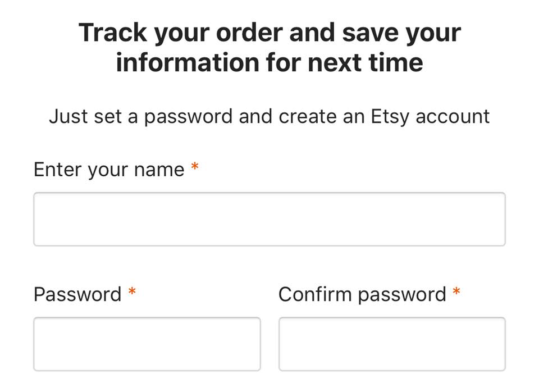Click the "Password" field label

77,294
